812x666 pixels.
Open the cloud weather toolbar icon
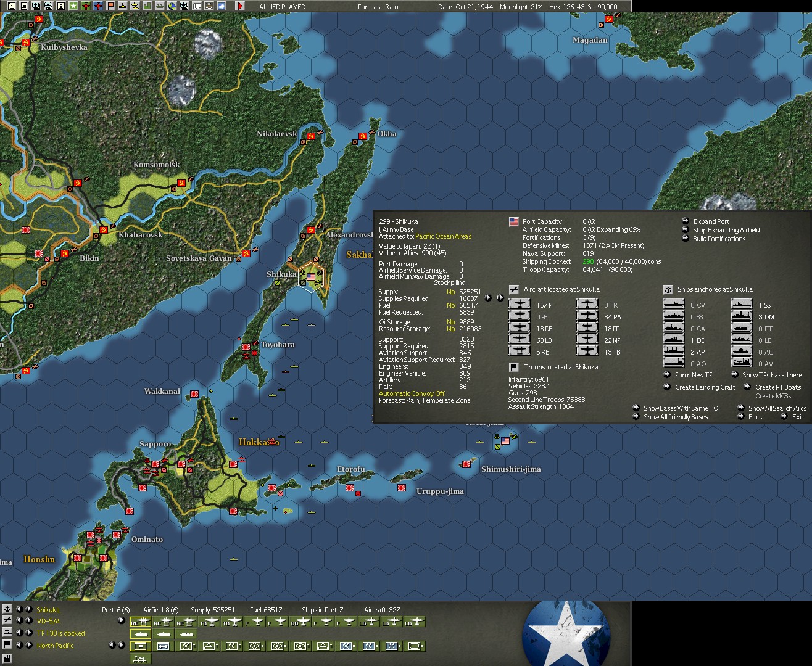click(221, 6)
